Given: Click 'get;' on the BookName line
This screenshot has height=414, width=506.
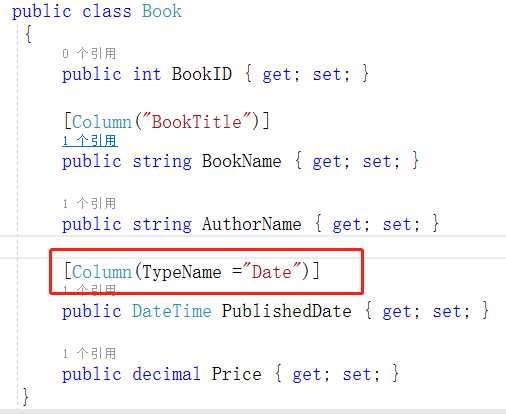Looking at the screenshot, I should pyautogui.click(x=331, y=161).
